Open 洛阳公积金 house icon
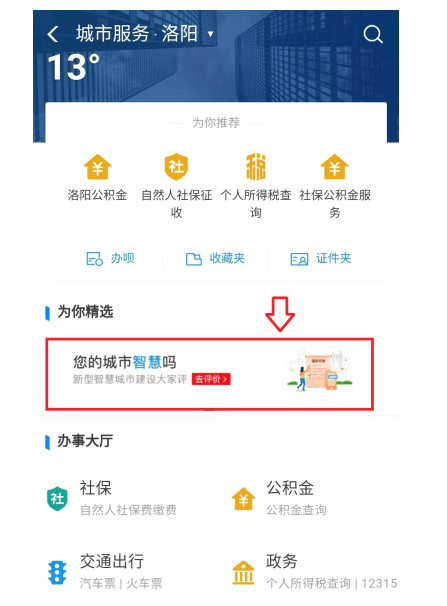This screenshot has width=447, height=606. point(97,167)
